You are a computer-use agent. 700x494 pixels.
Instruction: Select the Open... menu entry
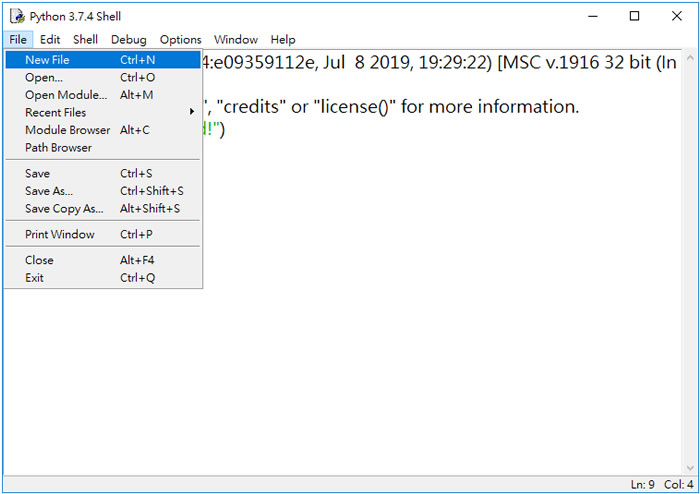tap(103, 77)
